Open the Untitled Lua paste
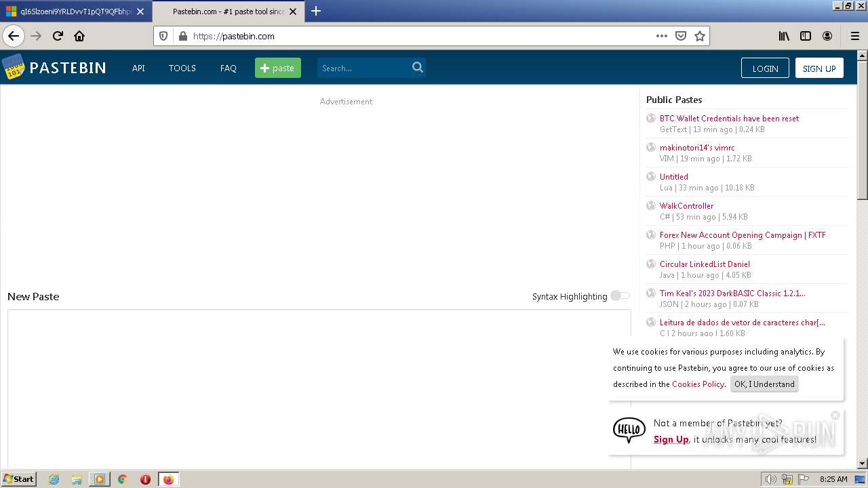This screenshot has width=868, height=488. click(x=673, y=176)
